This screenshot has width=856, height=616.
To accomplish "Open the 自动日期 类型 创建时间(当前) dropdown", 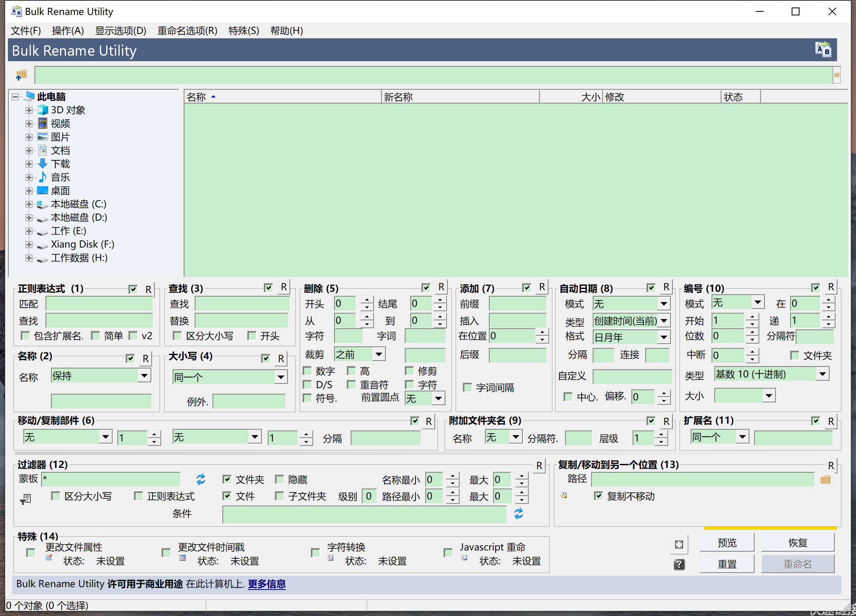I will point(664,321).
